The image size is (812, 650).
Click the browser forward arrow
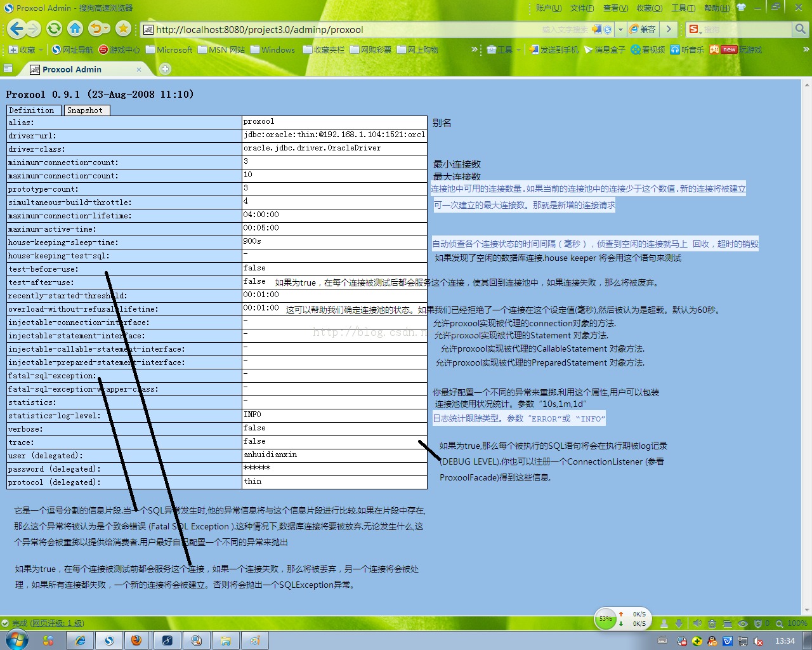click(x=33, y=29)
